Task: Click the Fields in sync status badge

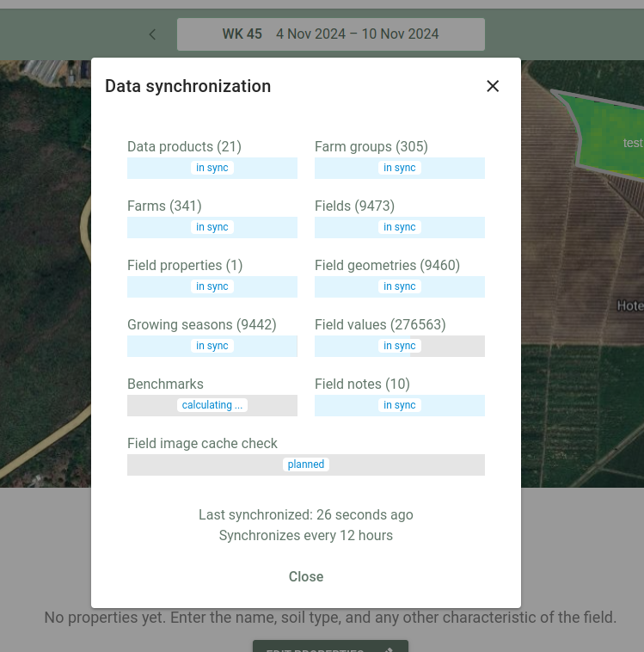Action: pos(399,227)
